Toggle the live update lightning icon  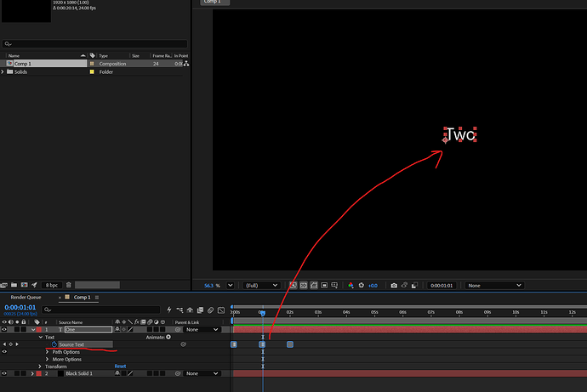click(169, 310)
